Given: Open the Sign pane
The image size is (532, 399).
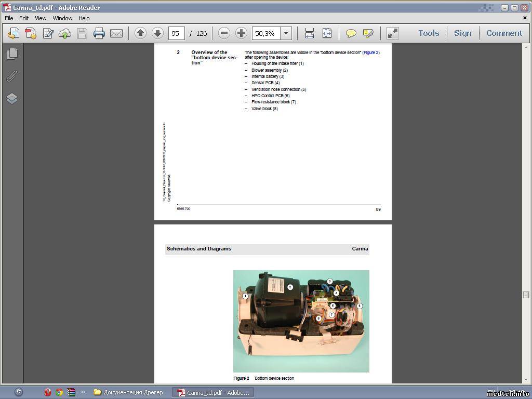Looking at the screenshot, I should [462, 33].
